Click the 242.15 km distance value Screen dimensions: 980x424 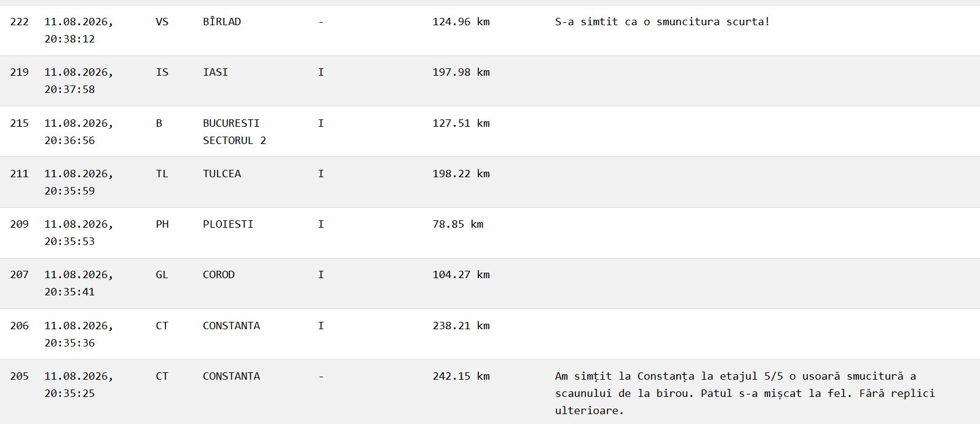[x=461, y=376]
